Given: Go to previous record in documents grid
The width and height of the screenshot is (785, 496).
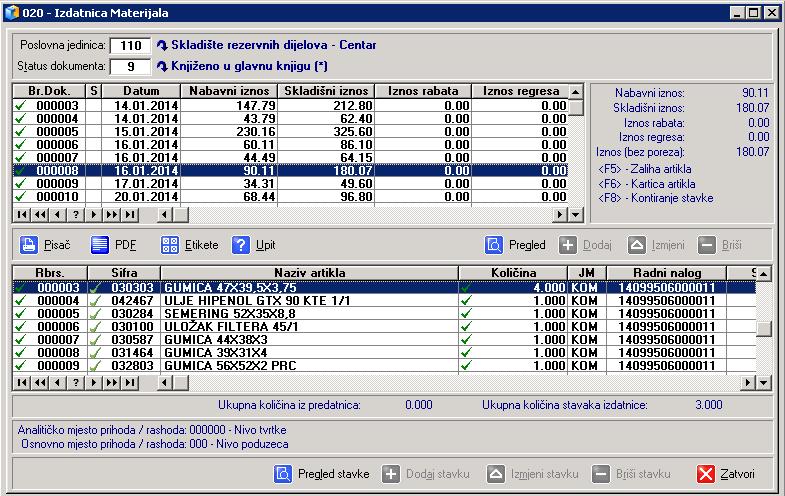Looking at the screenshot, I should 58,215.
